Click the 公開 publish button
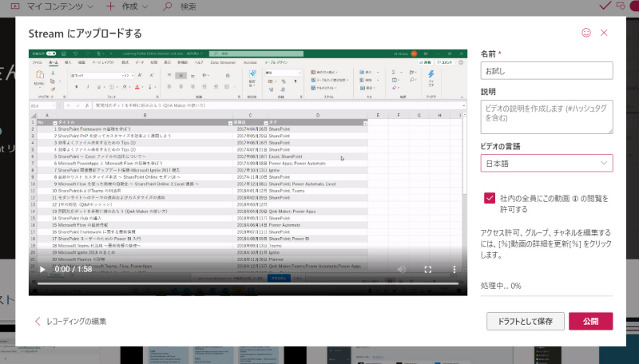Screen dimensions: 639x364 590,321
